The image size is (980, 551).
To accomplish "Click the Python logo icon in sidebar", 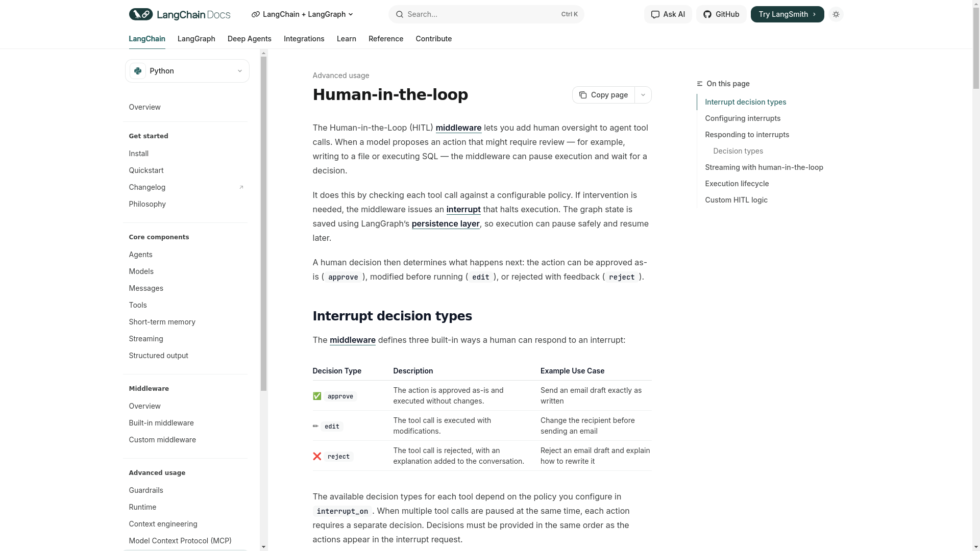I will 138,71.
